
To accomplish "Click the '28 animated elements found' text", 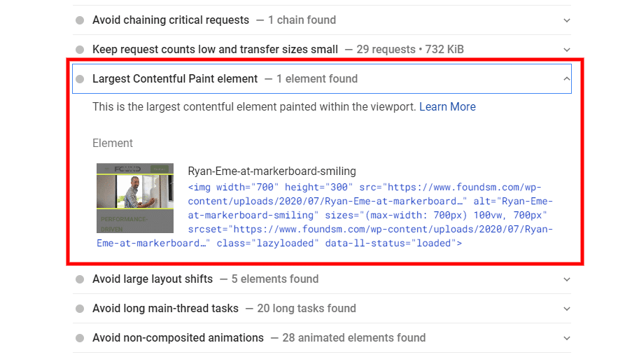I will click(354, 338).
